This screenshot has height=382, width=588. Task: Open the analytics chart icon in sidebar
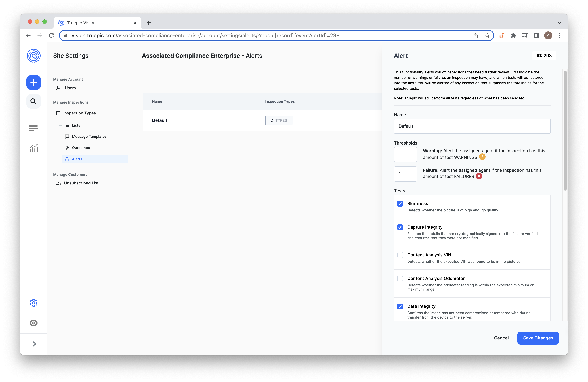pyautogui.click(x=34, y=148)
